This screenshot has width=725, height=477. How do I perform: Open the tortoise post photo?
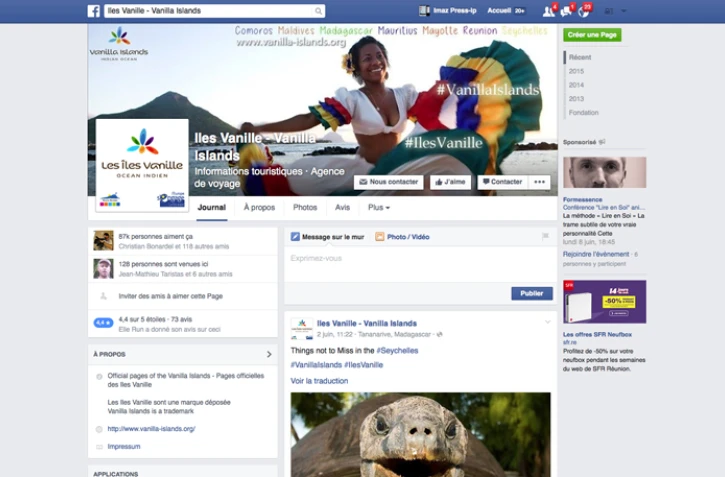coord(420,434)
